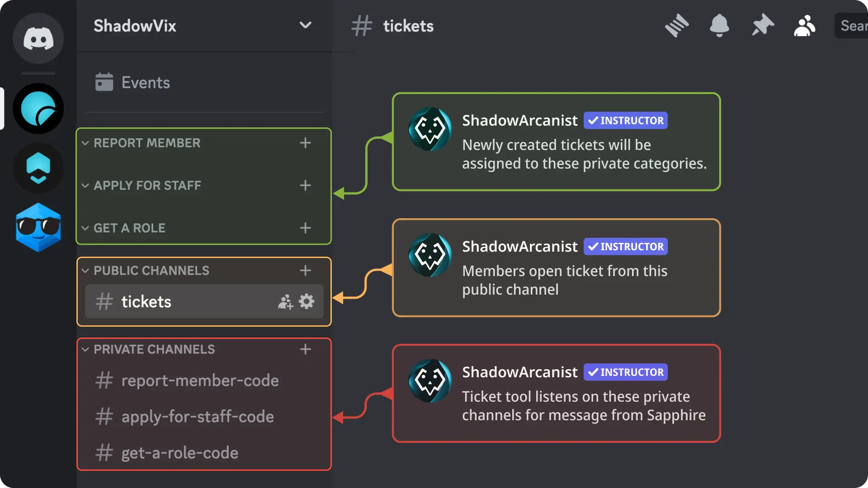Click ShadowArcanist username in green message

(x=520, y=120)
